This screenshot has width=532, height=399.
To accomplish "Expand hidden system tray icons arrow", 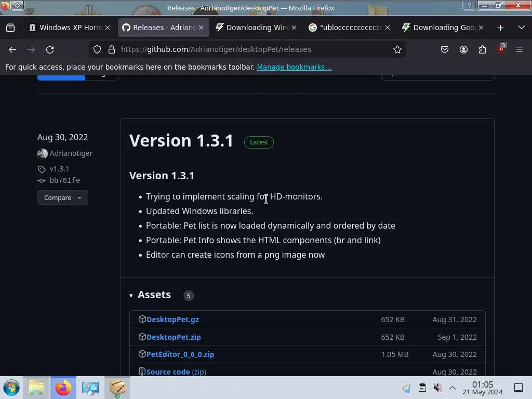I will pos(453,388).
